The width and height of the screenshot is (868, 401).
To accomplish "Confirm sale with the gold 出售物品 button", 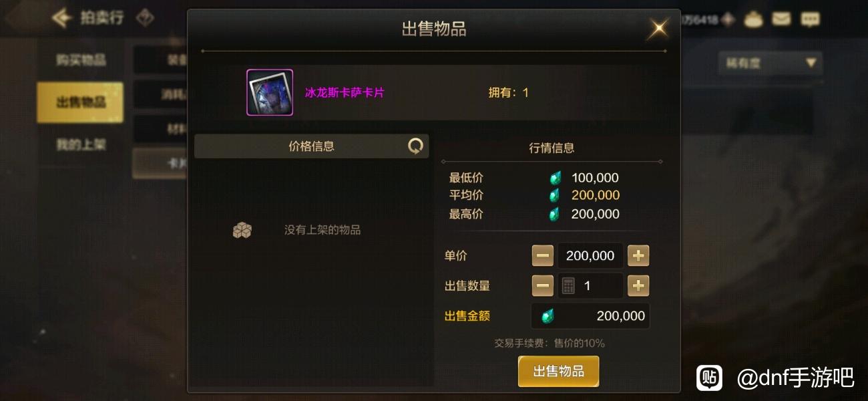I will tap(558, 371).
